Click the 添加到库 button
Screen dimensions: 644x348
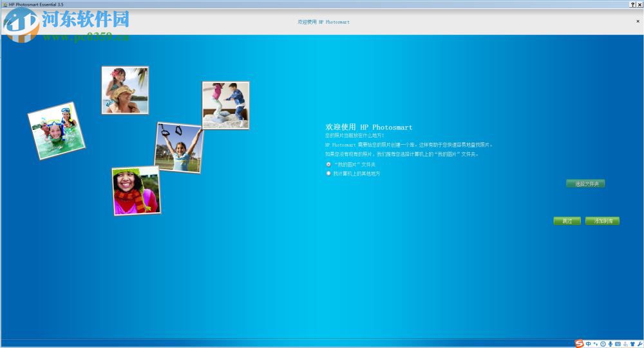[602, 221]
